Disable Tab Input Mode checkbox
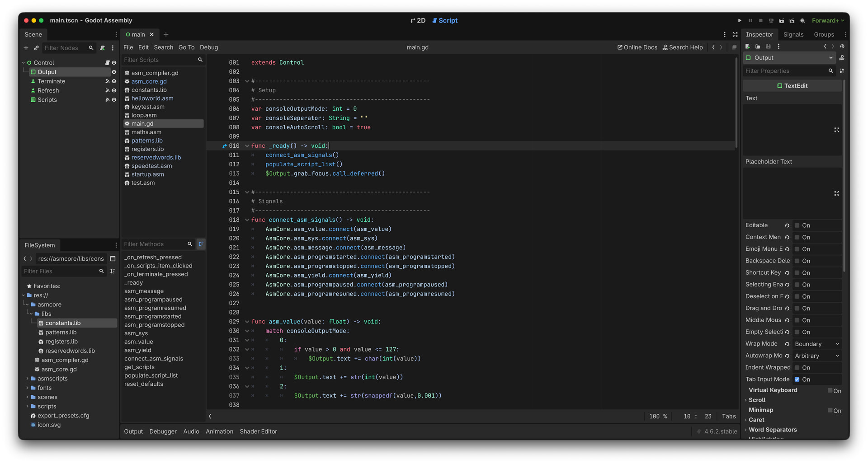 click(797, 380)
